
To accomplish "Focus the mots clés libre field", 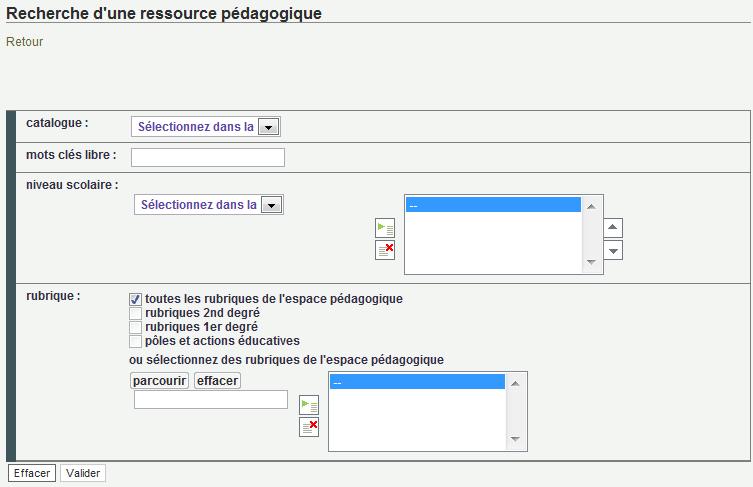I will coord(208,157).
